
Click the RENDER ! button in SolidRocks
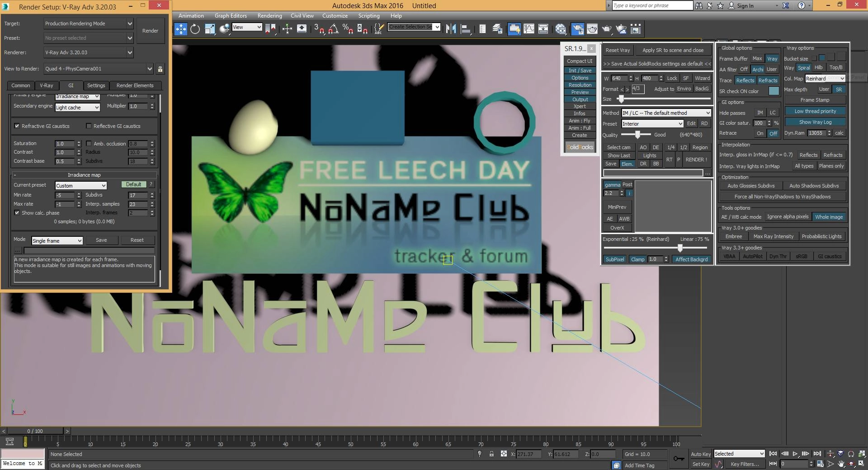[x=696, y=160]
